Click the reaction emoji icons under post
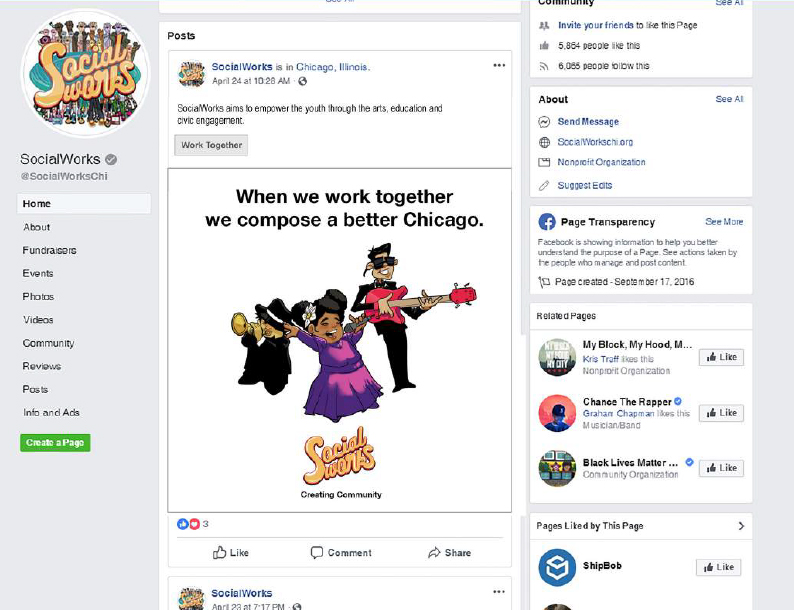Viewport: 794px width, 610px height. click(x=188, y=524)
